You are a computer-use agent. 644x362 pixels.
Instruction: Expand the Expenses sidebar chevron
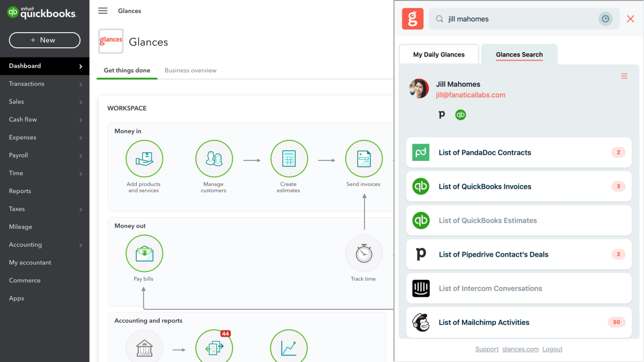[81, 138]
